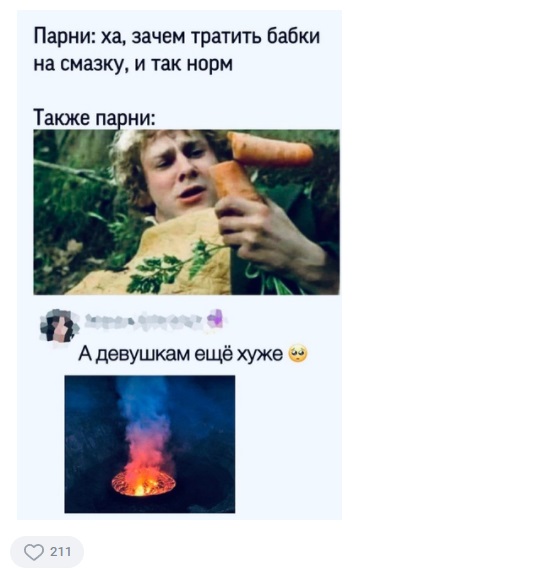
Task: Open the volcano eruption picture
Action: tap(150, 444)
